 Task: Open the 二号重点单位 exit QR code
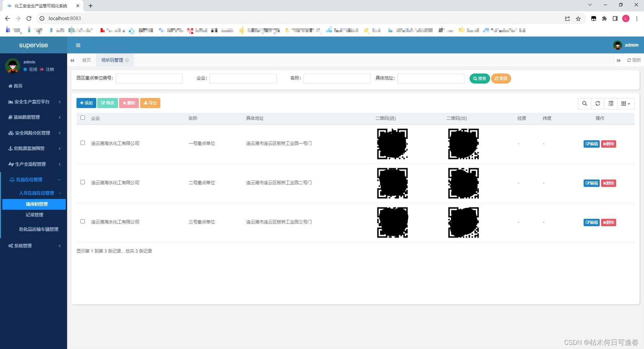[x=463, y=183]
